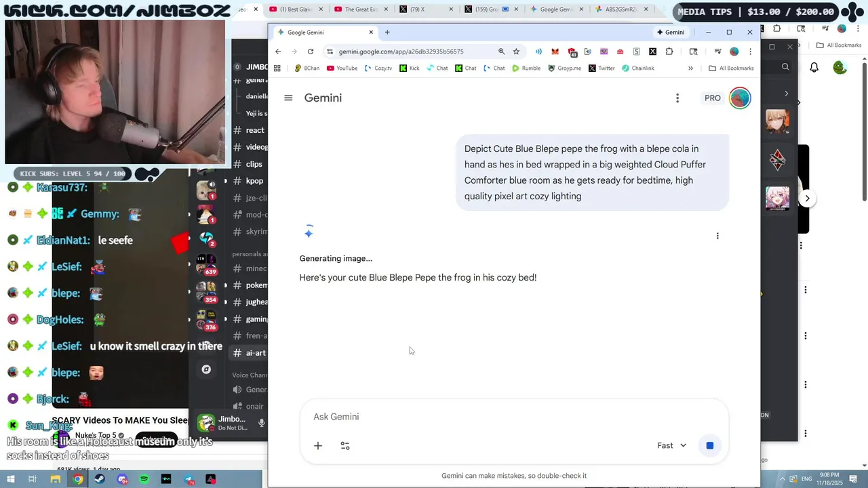Image resolution: width=868 pixels, height=488 pixels.
Task: Add files with the plus button
Action: click(317, 445)
